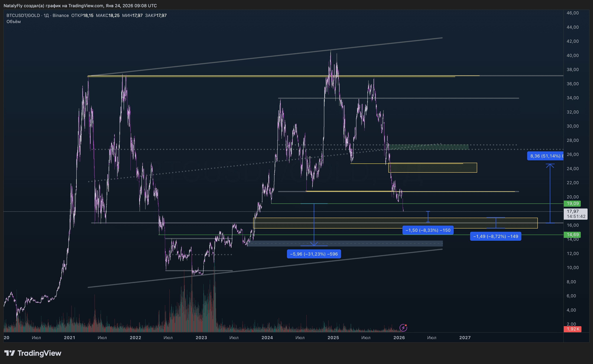Click the 2023 label on time axis
Image resolution: width=593 pixels, height=364 pixels.
click(201, 338)
